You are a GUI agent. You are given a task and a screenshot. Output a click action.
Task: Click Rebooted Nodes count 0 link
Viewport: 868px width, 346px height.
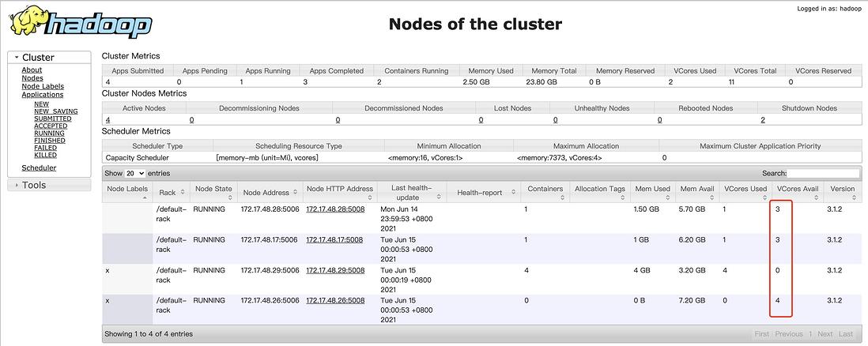click(x=659, y=119)
